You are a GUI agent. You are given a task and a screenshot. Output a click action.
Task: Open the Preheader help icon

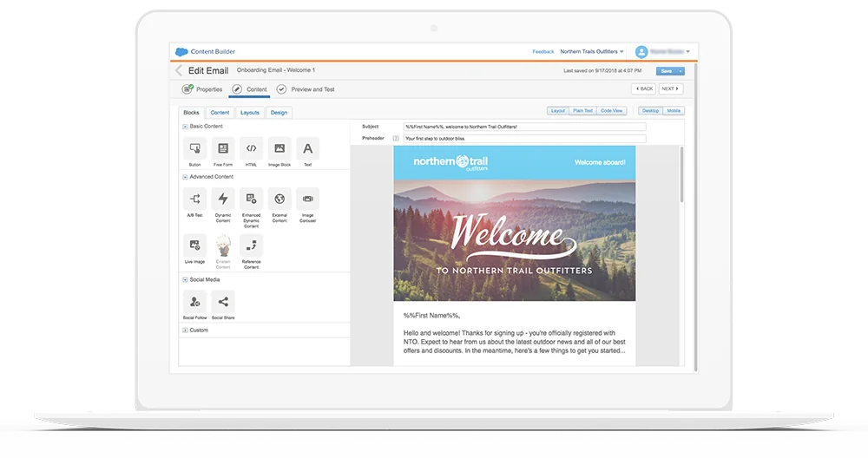(x=396, y=138)
